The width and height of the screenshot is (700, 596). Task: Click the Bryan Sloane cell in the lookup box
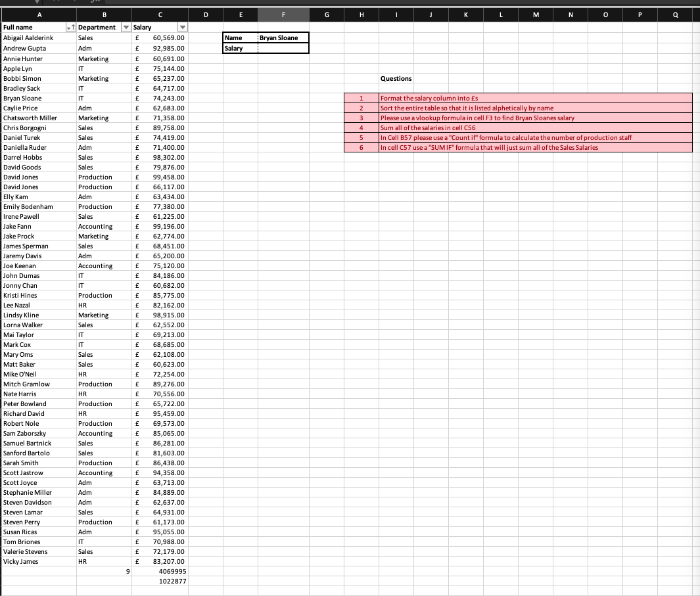coord(284,37)
